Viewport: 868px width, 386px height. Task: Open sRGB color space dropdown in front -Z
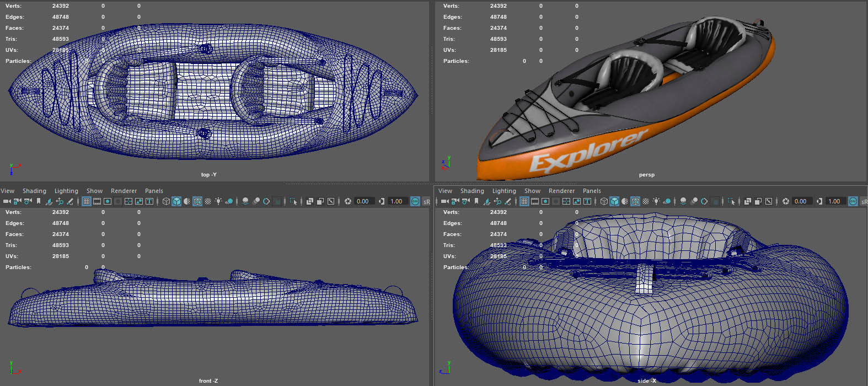426,201
